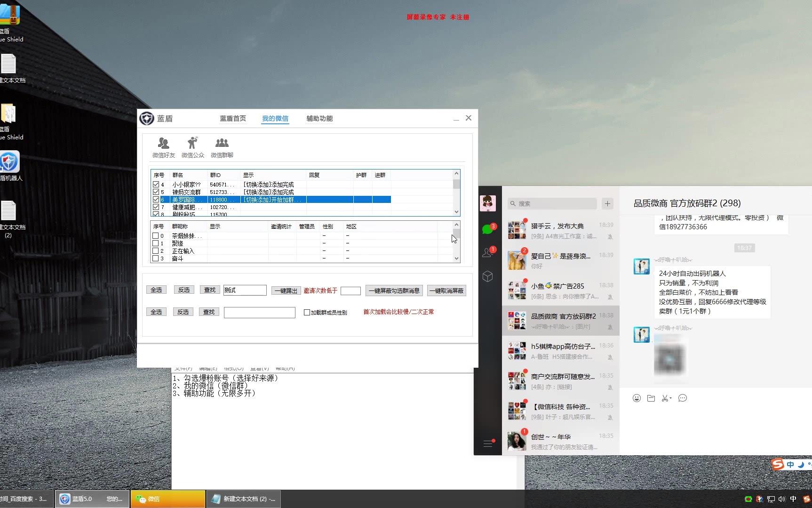Switch to 新建文本文档 (2) taskbar button
The width and height of the screenshot is (812, 508).
(x=243, y=499)
